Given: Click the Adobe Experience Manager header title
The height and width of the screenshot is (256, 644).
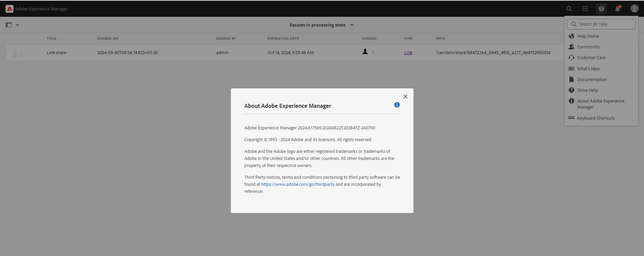Looking at the screenshot, I should click(x=41, y=9).
